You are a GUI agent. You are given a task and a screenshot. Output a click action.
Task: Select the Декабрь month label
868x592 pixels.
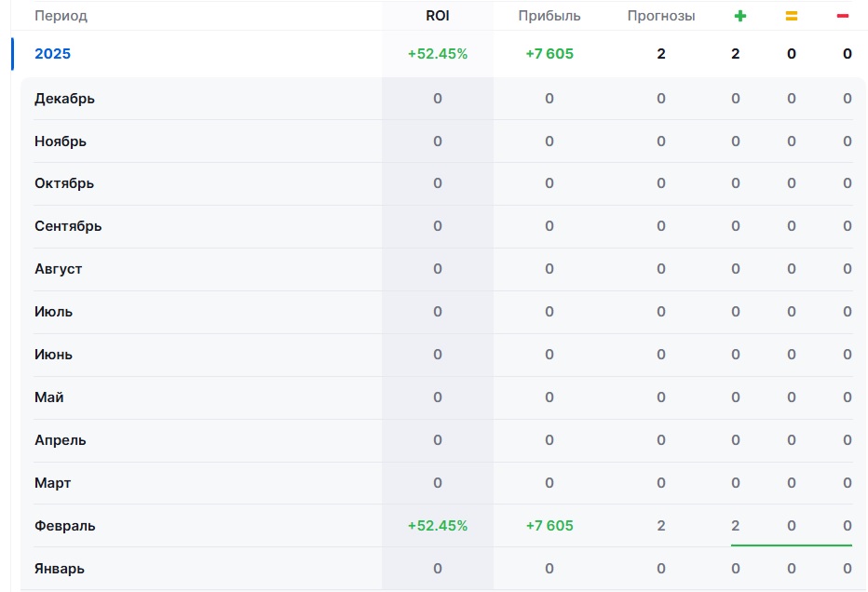click(x=64, y=99)
